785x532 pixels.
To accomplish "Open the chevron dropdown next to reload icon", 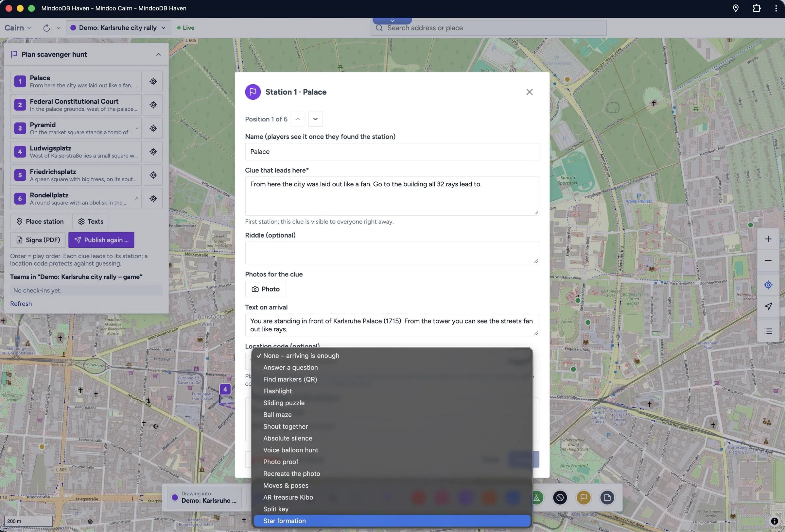I will pyautogui.click(x=59, y=28).
